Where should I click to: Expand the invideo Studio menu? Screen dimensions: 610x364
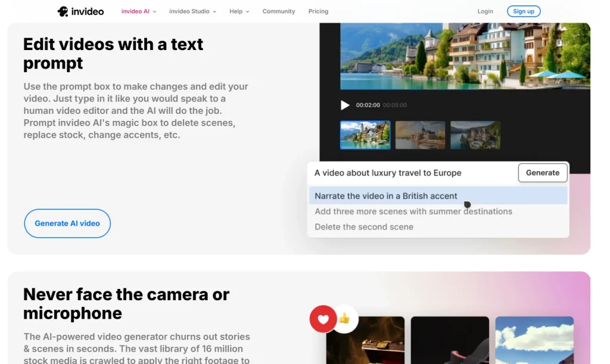click(192, 11)
